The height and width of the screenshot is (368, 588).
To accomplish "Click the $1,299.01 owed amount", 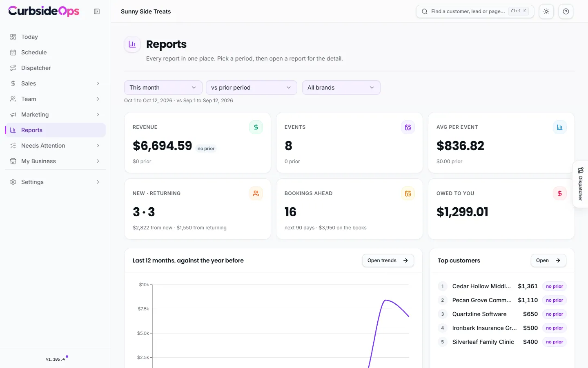I will (462, 212).
